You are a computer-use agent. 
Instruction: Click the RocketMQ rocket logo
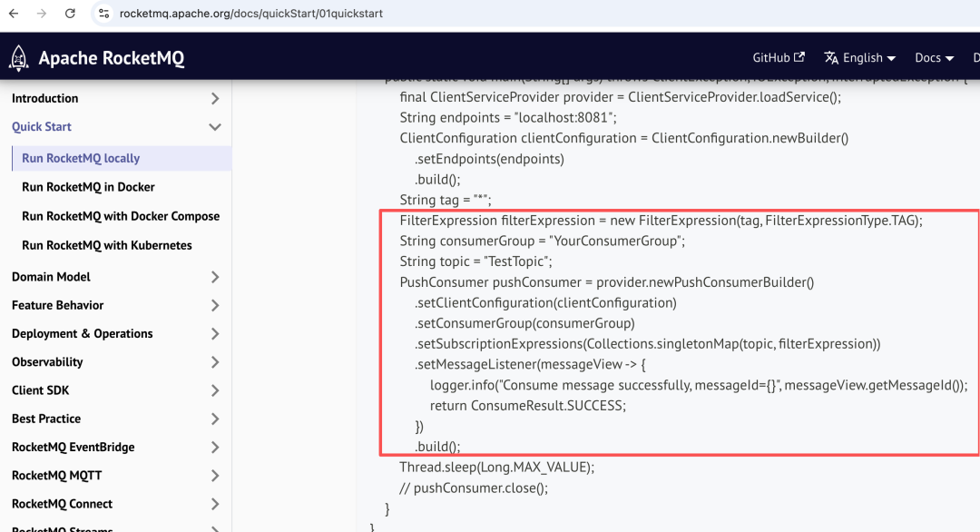coord(19,57)
